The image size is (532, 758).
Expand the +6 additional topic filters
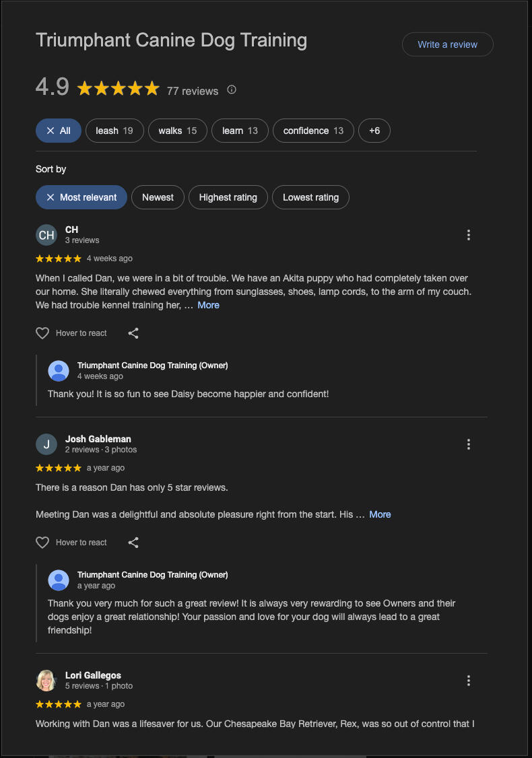click(374, 131)
